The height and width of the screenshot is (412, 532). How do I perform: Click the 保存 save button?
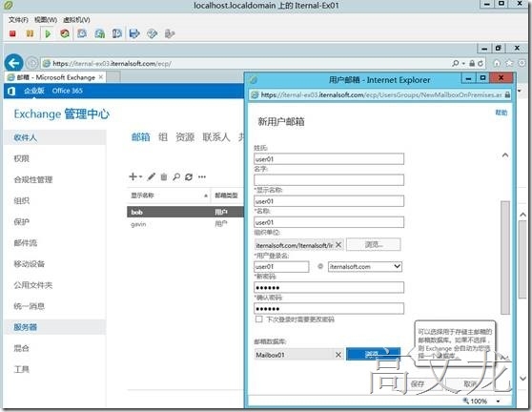(418, 383)
